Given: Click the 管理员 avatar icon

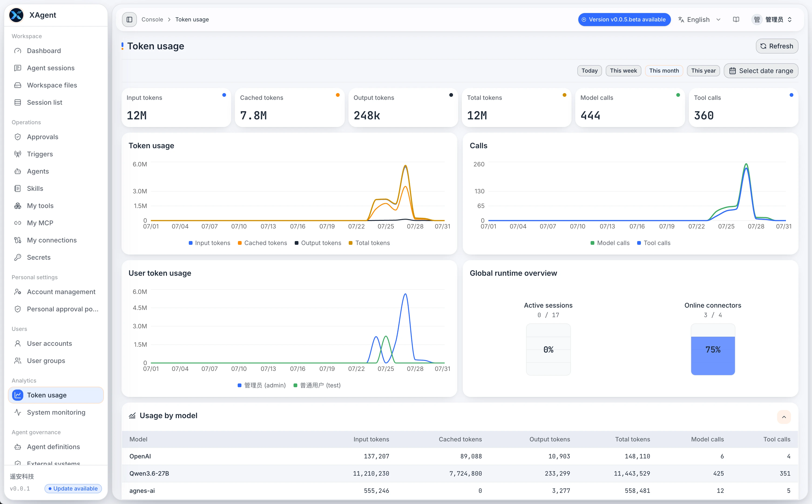Looking at the screenshot, I should pos(757,20).
